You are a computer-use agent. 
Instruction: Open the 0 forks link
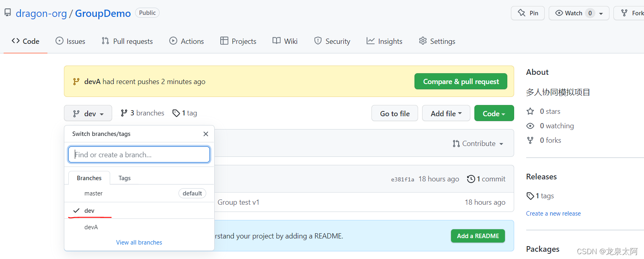544,140
